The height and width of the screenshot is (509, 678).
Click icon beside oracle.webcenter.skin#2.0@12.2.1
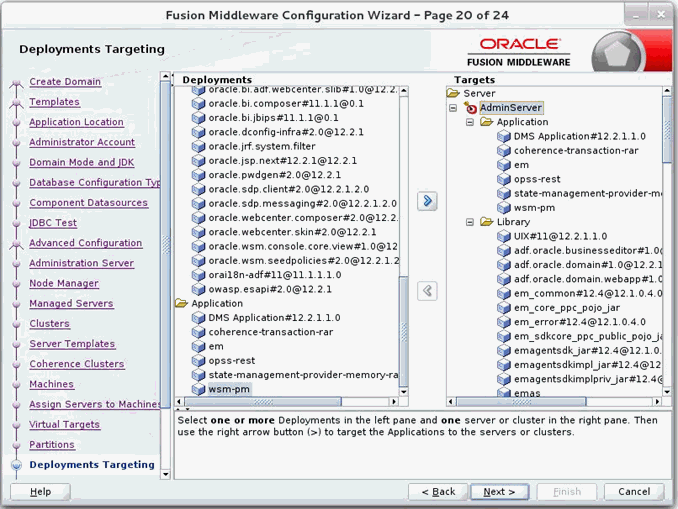(x=198, y=232)
